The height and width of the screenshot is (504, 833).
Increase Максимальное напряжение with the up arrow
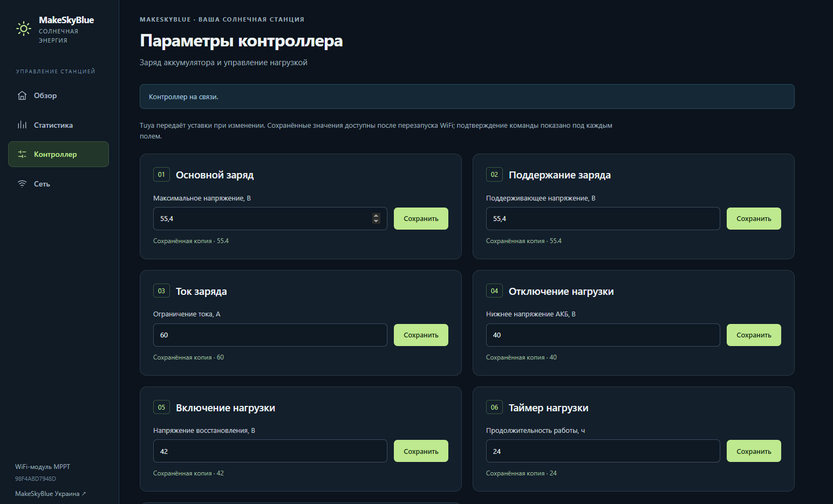pyautogui.click(x=376, y=216)
